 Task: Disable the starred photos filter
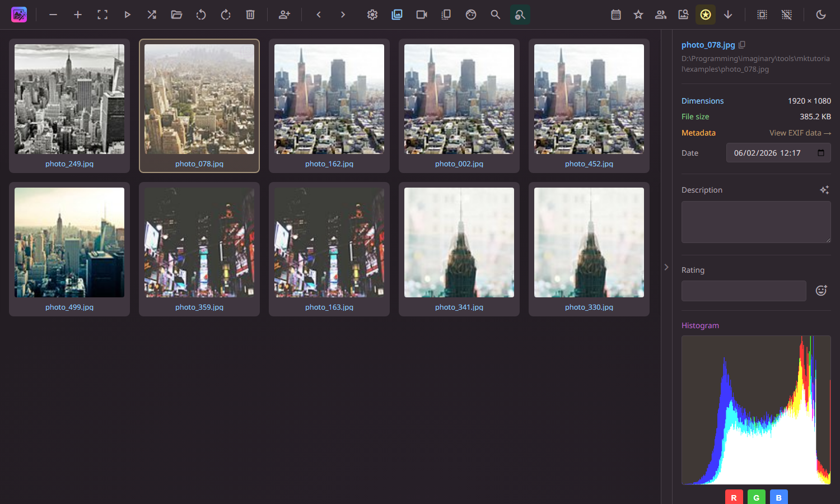tap(706, 15)
